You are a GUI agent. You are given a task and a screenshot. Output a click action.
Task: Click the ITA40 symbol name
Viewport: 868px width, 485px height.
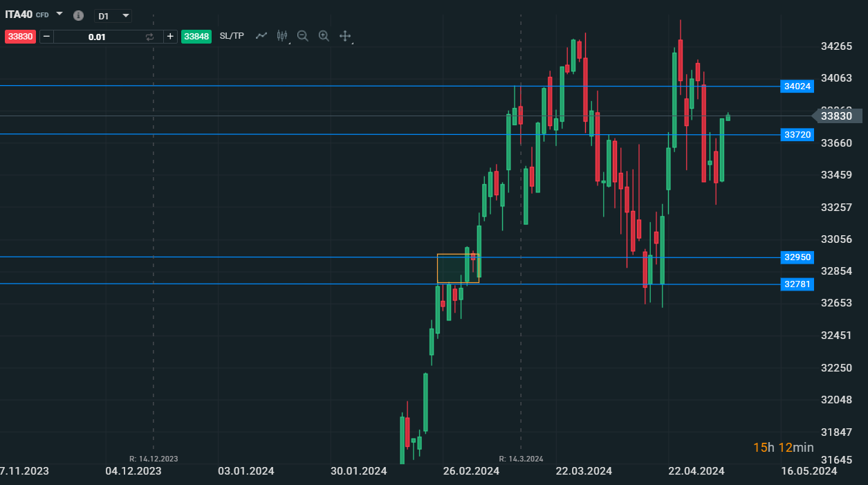[19, 14]
